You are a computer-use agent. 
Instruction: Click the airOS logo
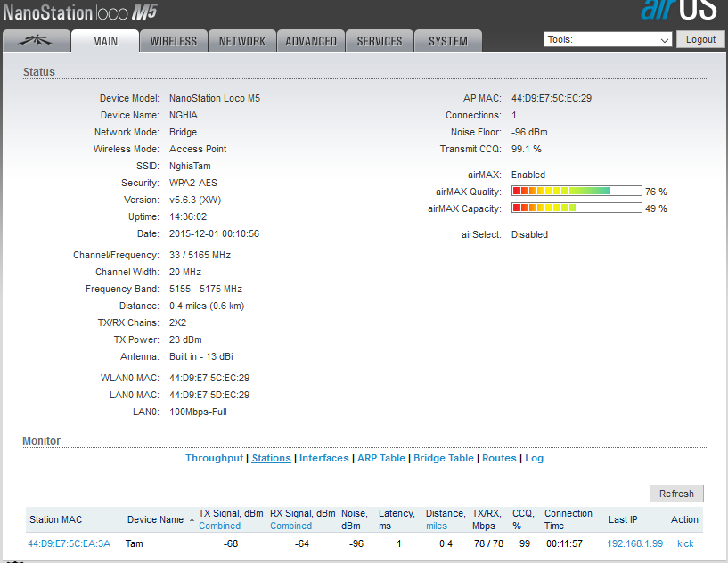pos(679,9)
